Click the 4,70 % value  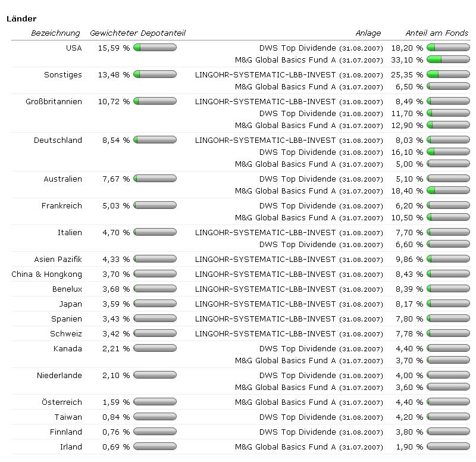tap(116, 233)
